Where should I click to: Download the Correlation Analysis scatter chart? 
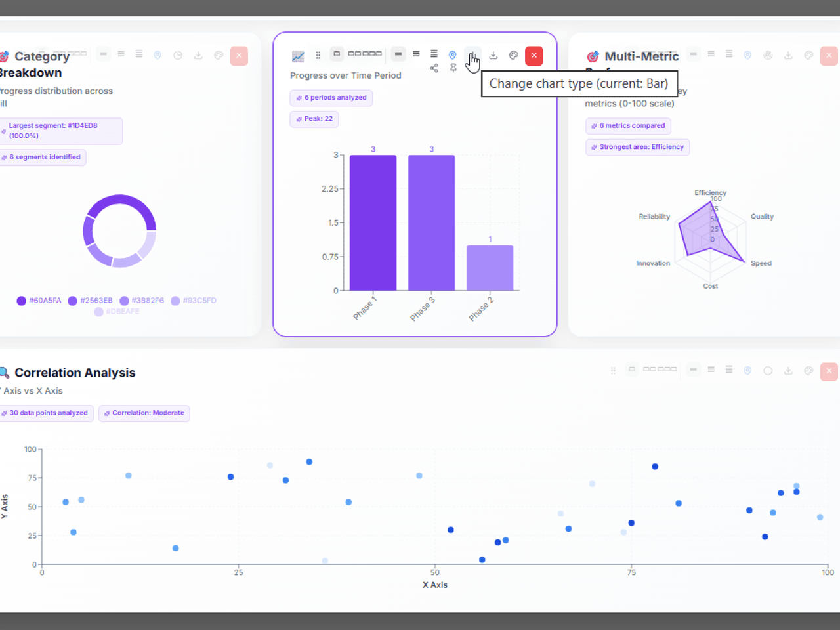coord(788,371)
